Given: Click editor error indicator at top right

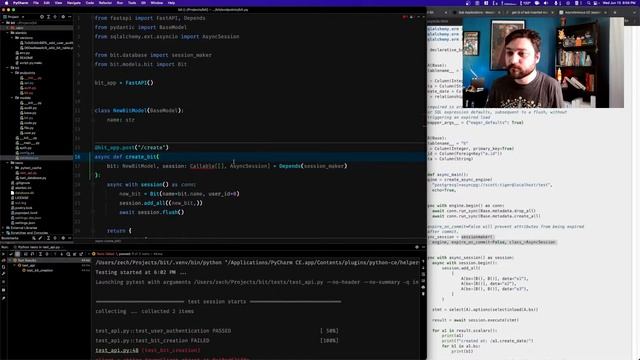Looking at the screenshot, I should pyautogui.click(x=405, y=17).
